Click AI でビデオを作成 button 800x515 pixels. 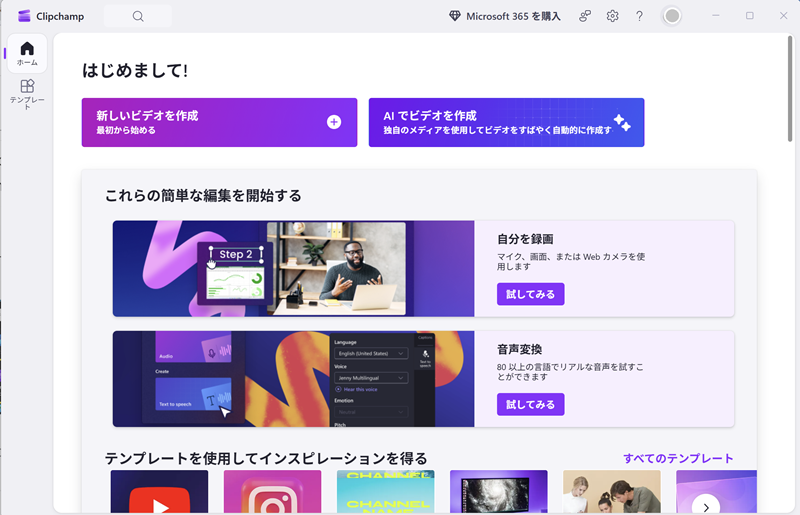(x=506, y=122)
